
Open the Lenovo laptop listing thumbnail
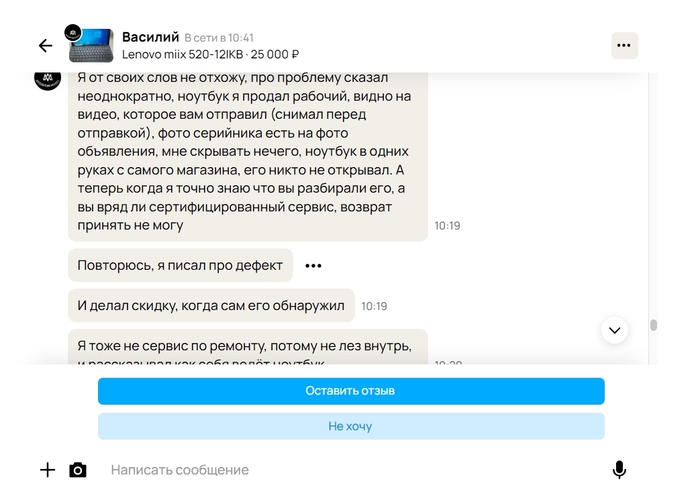coord(91,47)
